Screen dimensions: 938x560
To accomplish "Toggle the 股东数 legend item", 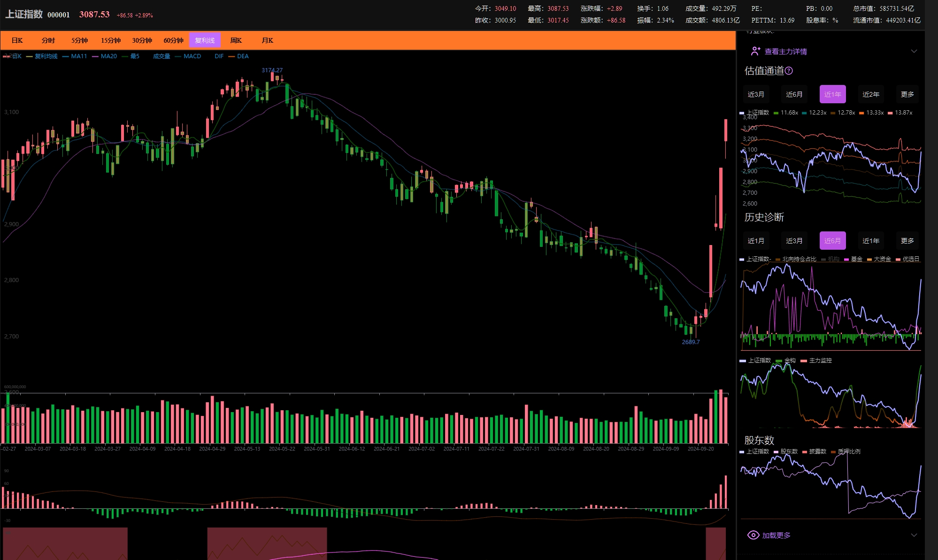I will [785, 452].
